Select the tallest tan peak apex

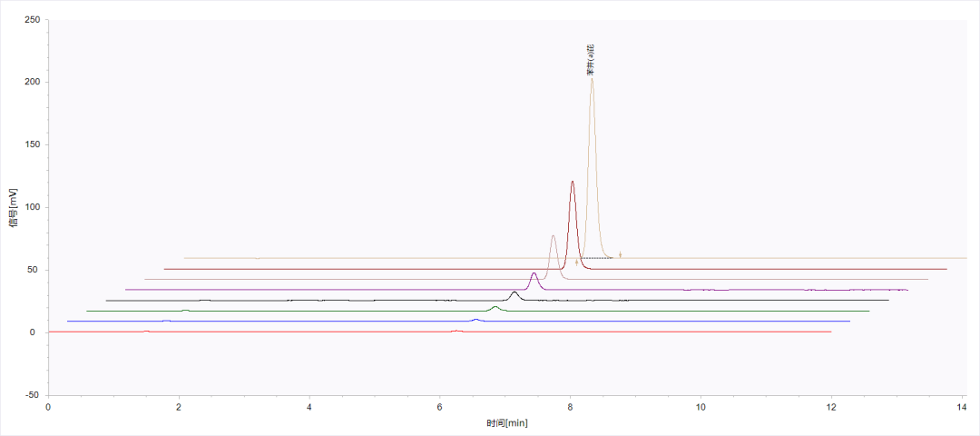592,79
